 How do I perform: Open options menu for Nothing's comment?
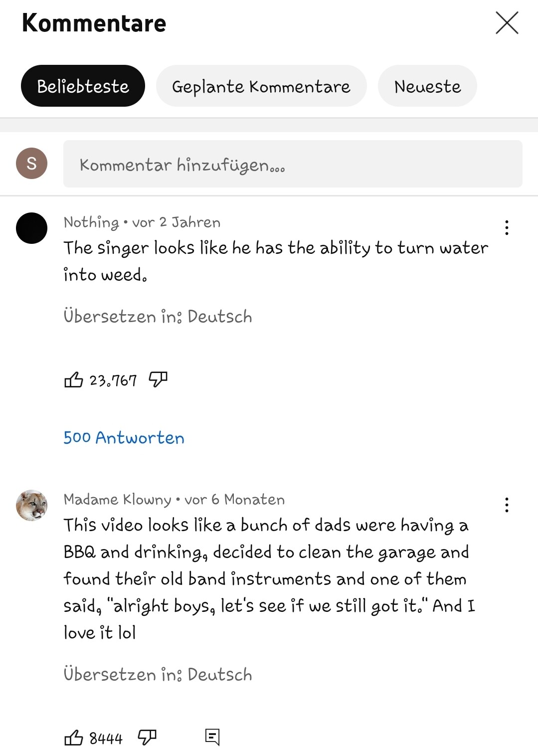click(x=507, y=228)
